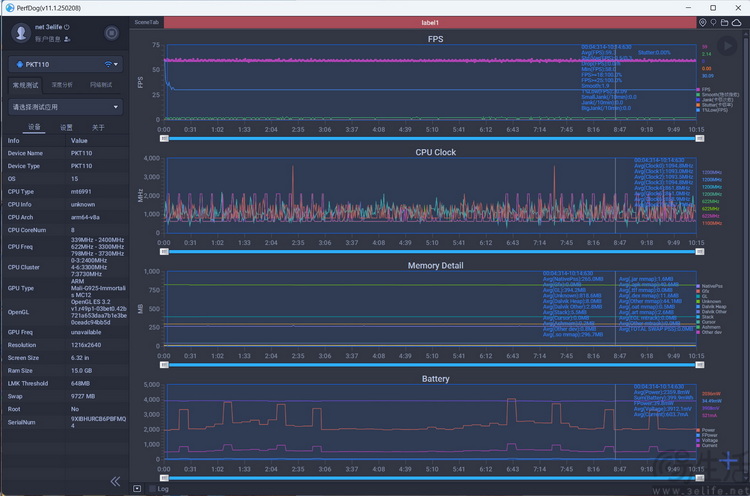This screenshot has height=496, width=750.
Task: Open the 请选择测试应用 app dropdown
Action: (65, 106)
